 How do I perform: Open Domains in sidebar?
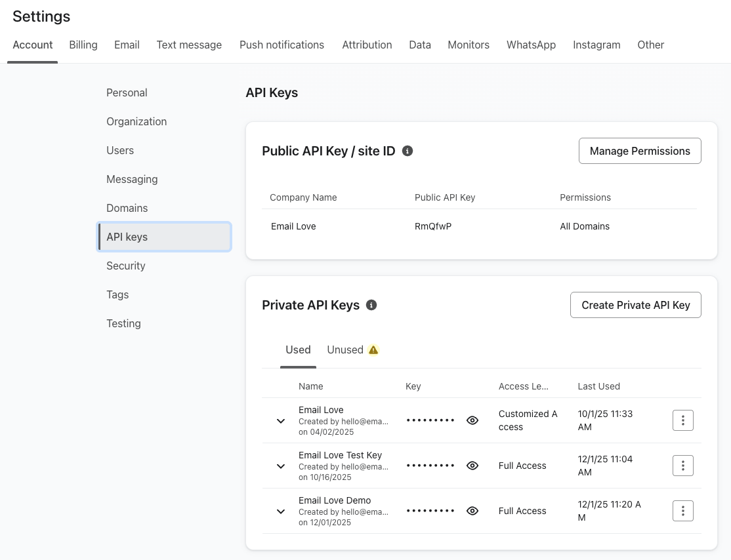tap(127, 209)
